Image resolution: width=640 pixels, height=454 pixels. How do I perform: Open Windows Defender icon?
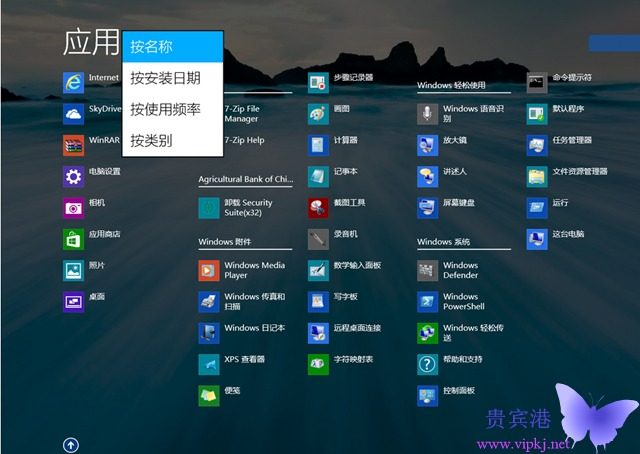point(428,271)
